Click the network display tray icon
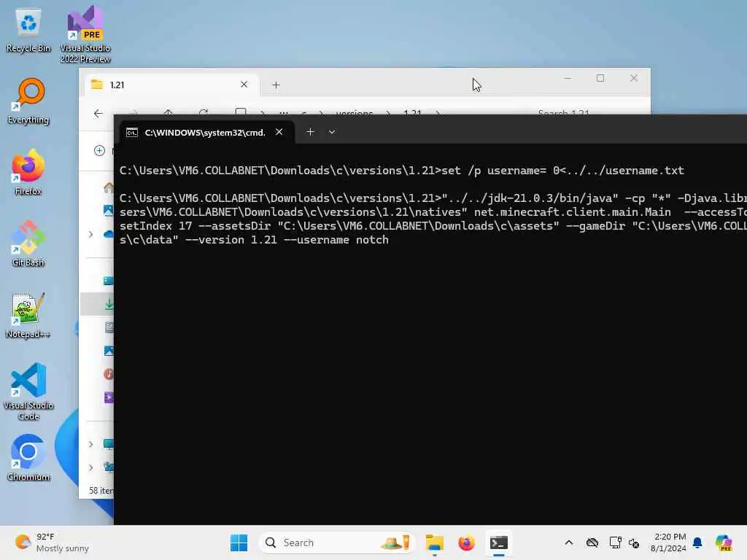 click(x=615, y=542)
